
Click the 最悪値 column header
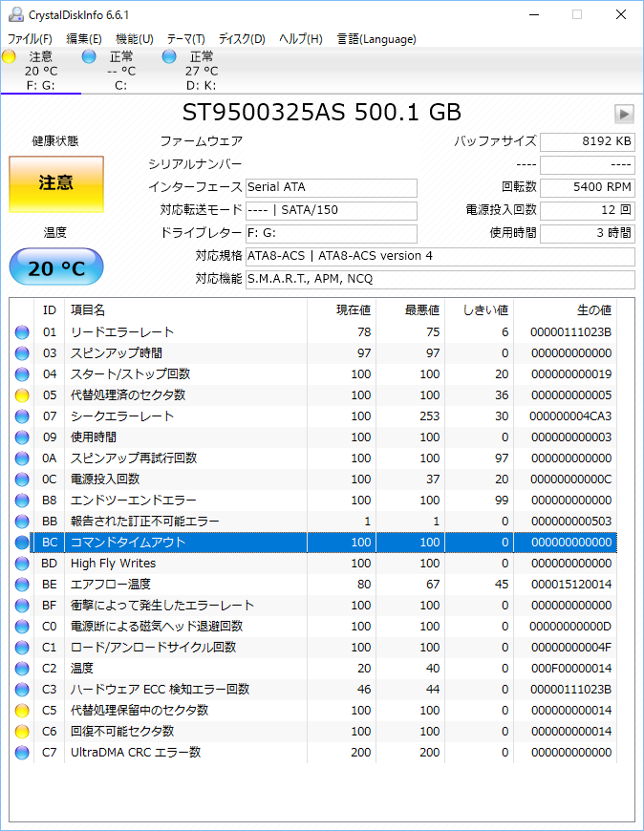[410, 310]
